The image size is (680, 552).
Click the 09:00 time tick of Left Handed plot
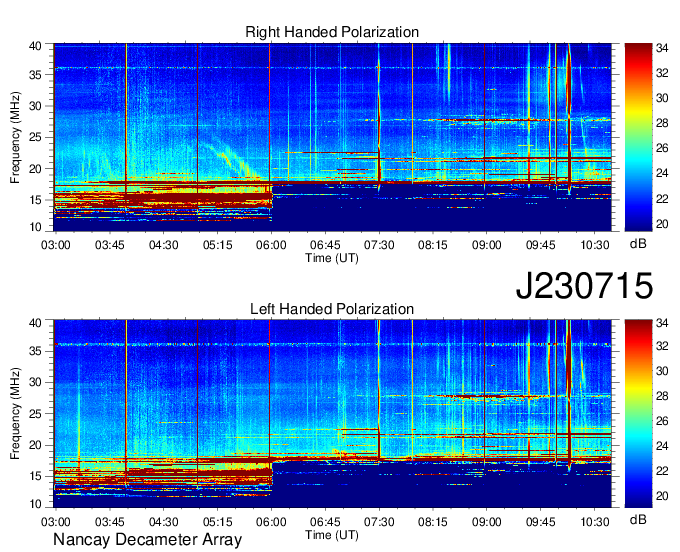coord(487,522)
